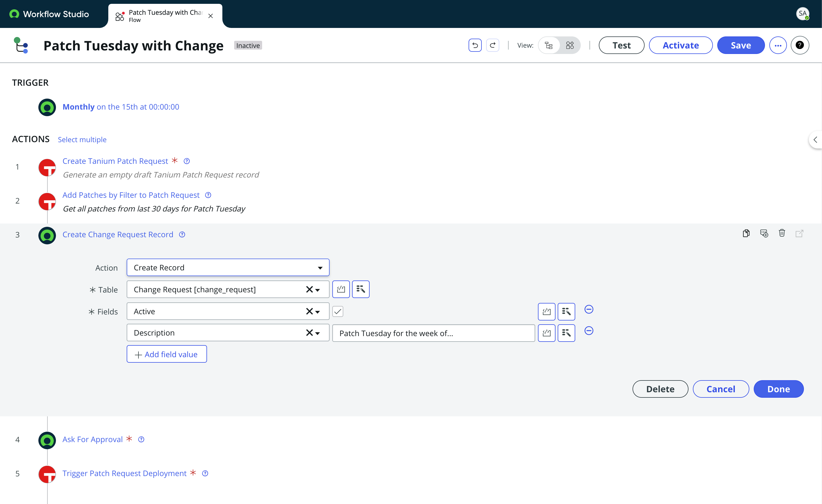The image size is (822, 504).
Task: Delete the action with Delete button
Action: (660, 389)
